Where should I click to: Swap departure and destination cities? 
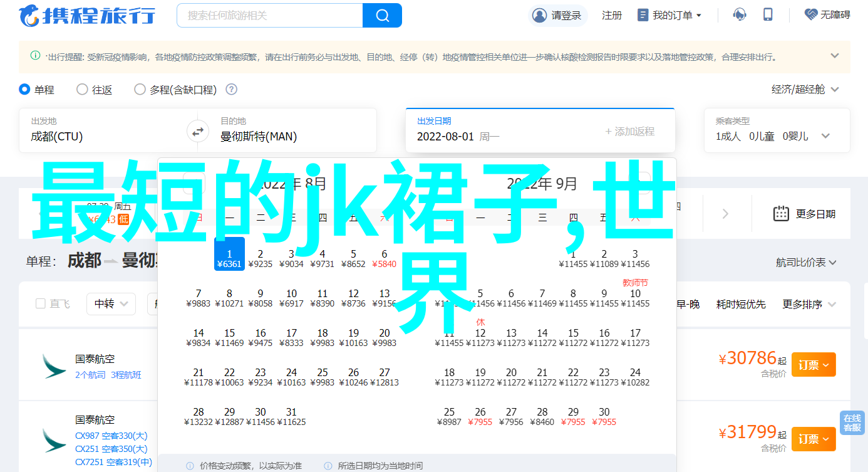197,132
